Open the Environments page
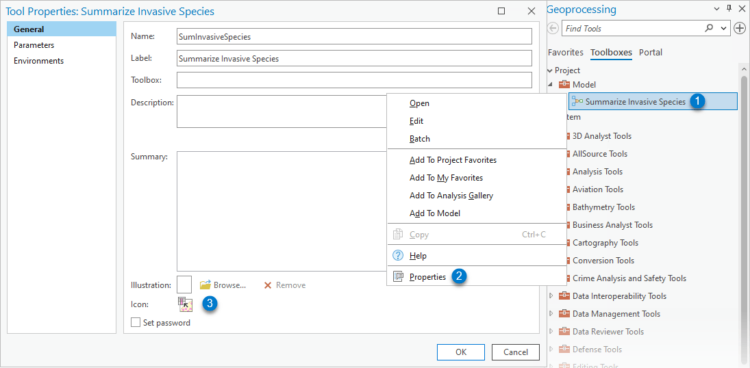 (62, 61)
